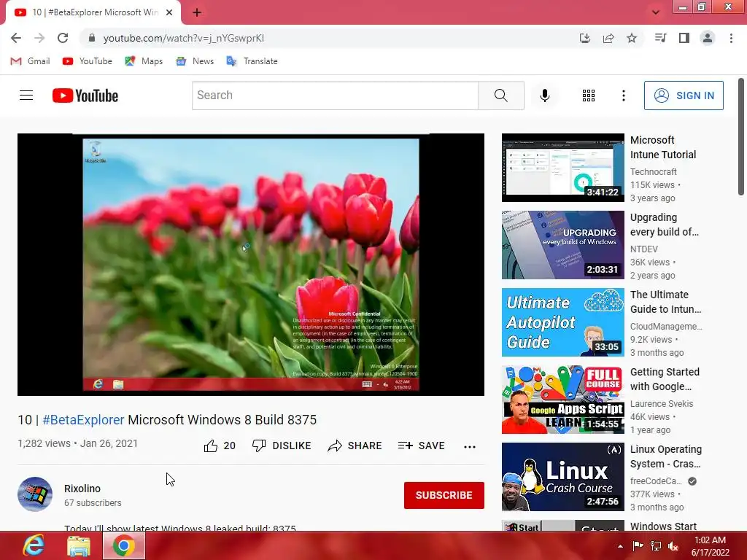Open Chrome's three-dot menu

731,38
